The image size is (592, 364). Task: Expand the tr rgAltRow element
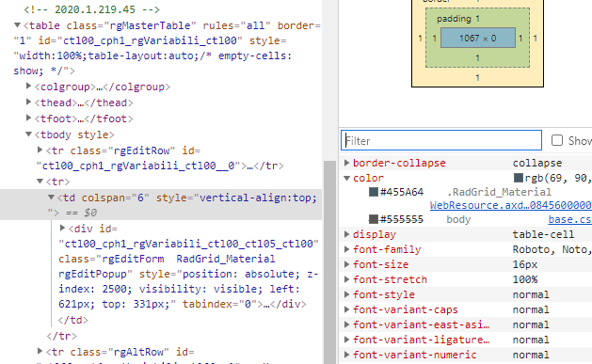click(x=40, y=351)
